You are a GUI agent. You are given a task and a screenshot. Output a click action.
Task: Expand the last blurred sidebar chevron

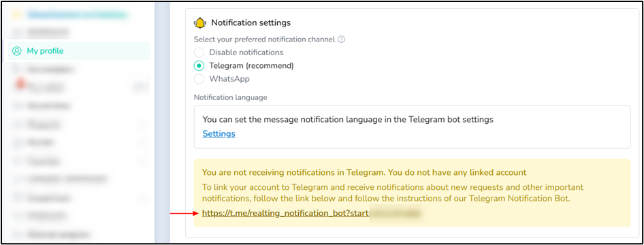coord(142,199)
